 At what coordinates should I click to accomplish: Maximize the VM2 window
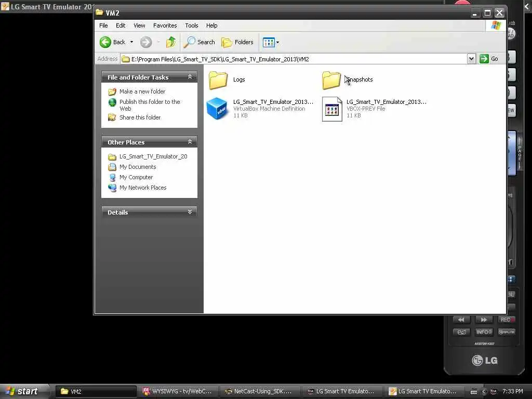(487, 13)
